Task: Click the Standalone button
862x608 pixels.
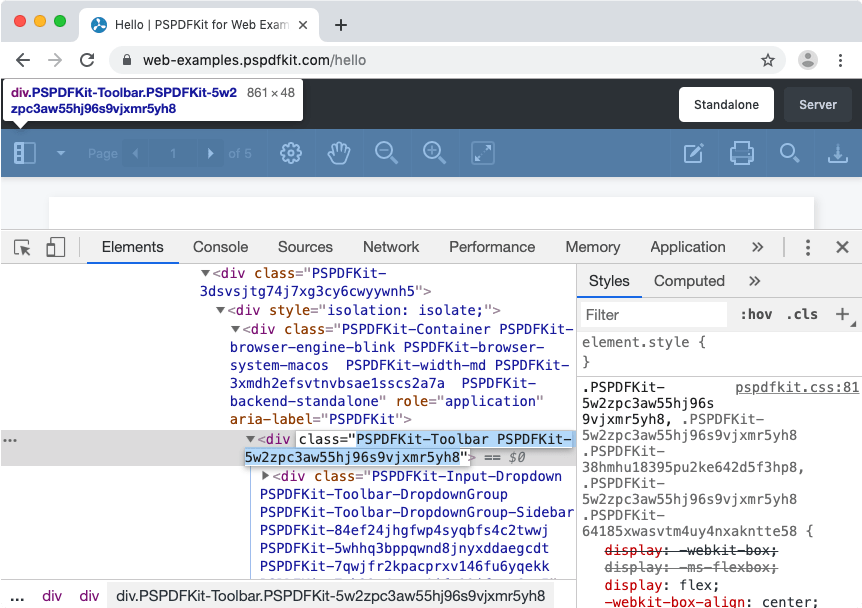Action: (x=726, y=104)
